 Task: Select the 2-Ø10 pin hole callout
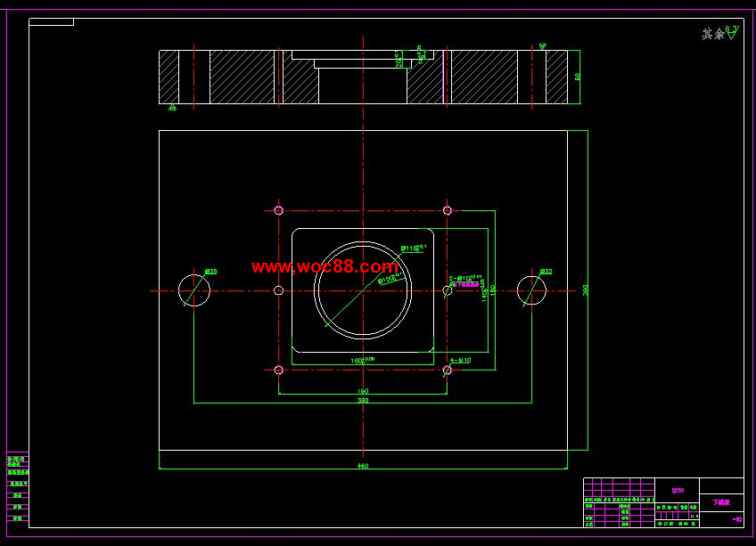(x=465, y=278)
